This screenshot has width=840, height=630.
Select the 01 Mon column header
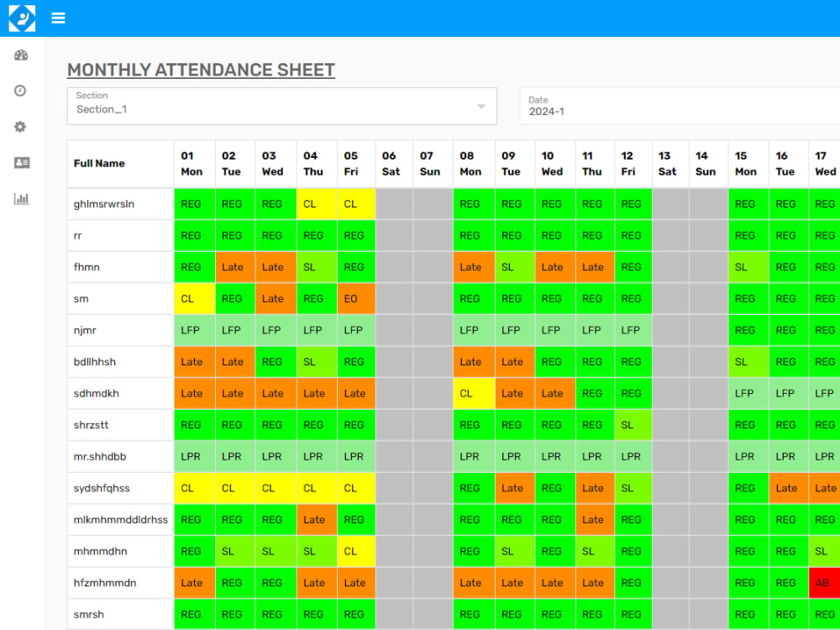click(x=195, y=164)
